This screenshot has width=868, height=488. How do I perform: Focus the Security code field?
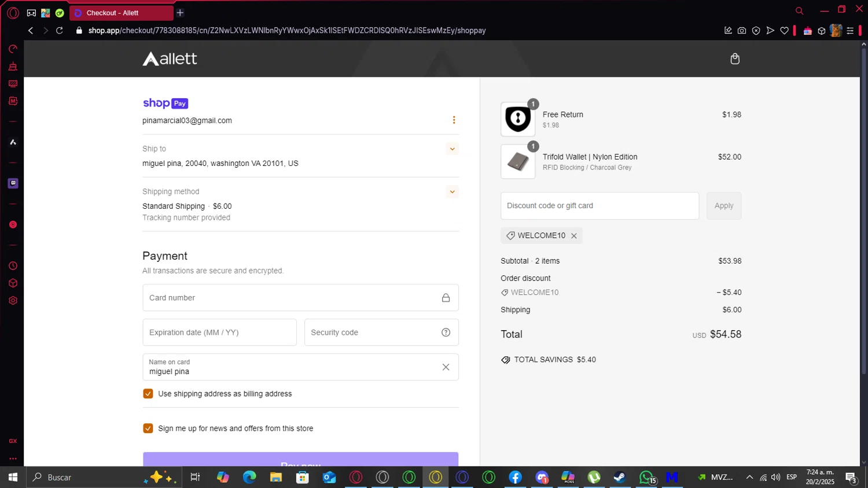tap(382, 332)
